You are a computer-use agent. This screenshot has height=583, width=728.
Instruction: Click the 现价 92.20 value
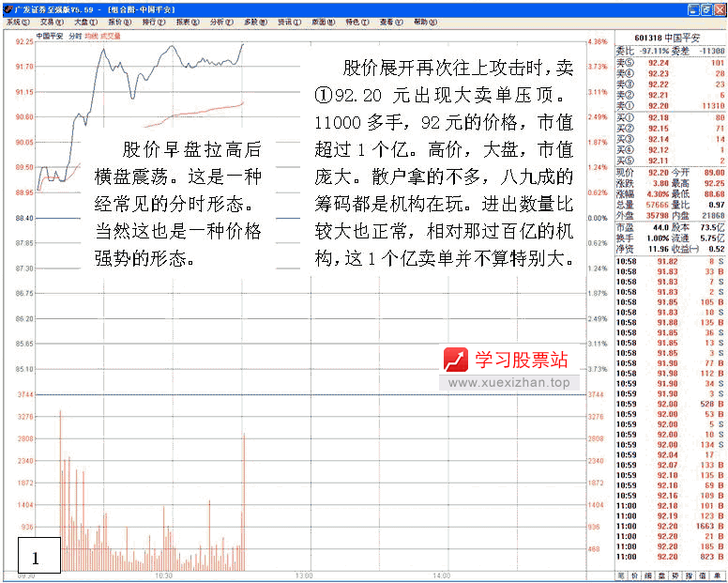click(659, 173)
